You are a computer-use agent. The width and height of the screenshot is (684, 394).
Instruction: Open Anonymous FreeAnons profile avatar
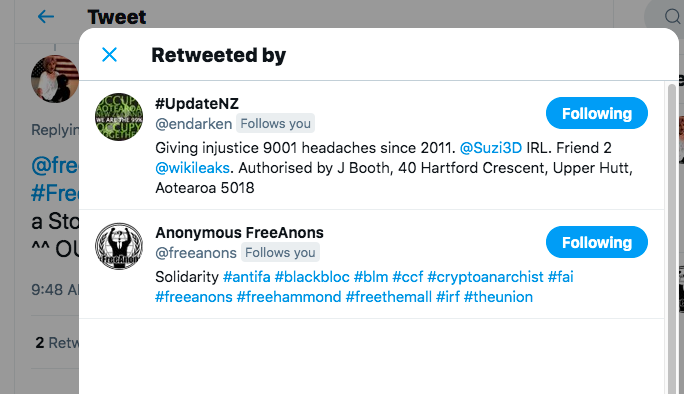coord(119,246)
